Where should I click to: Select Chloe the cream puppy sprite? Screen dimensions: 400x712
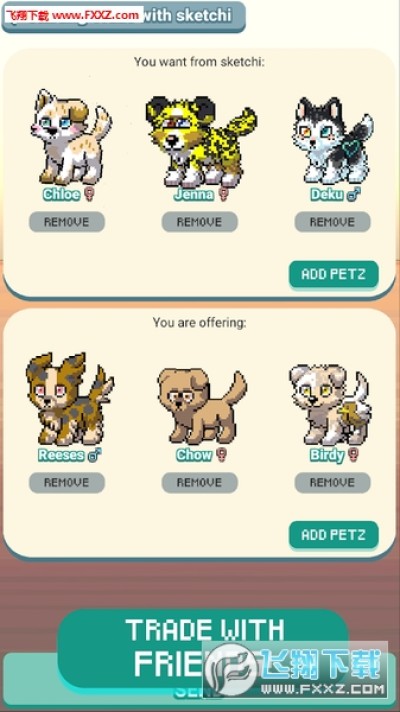70,136
